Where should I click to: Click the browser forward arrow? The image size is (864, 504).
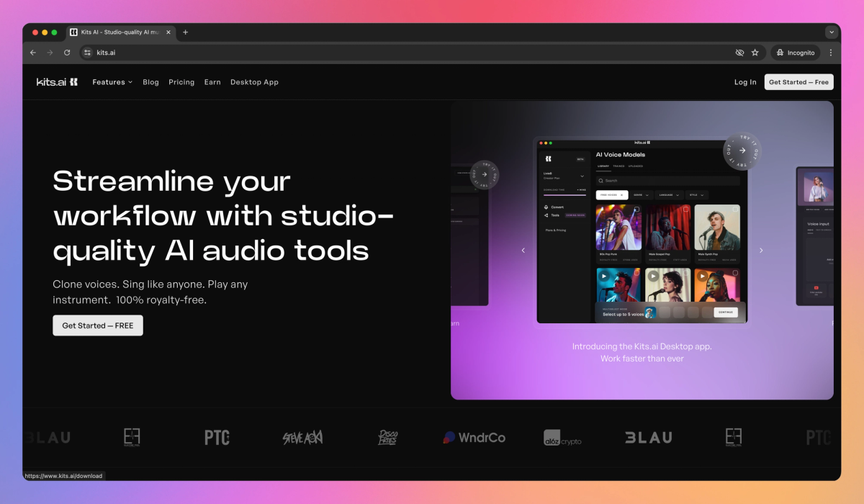(x=50, y=53)
